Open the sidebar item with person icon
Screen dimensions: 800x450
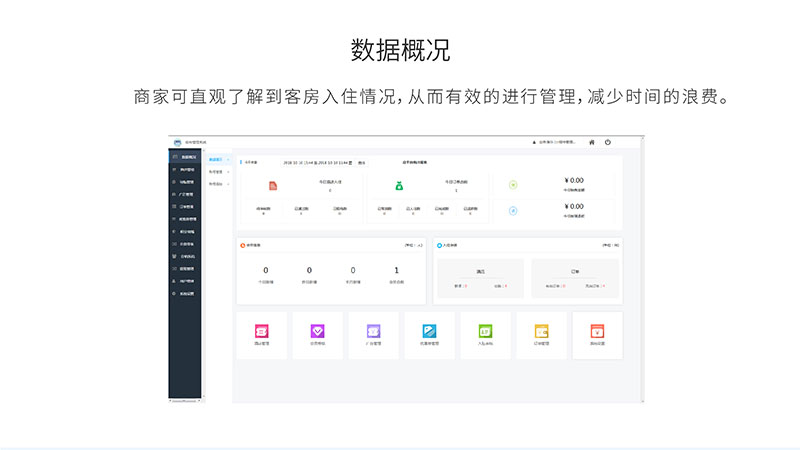coord(185,281)
